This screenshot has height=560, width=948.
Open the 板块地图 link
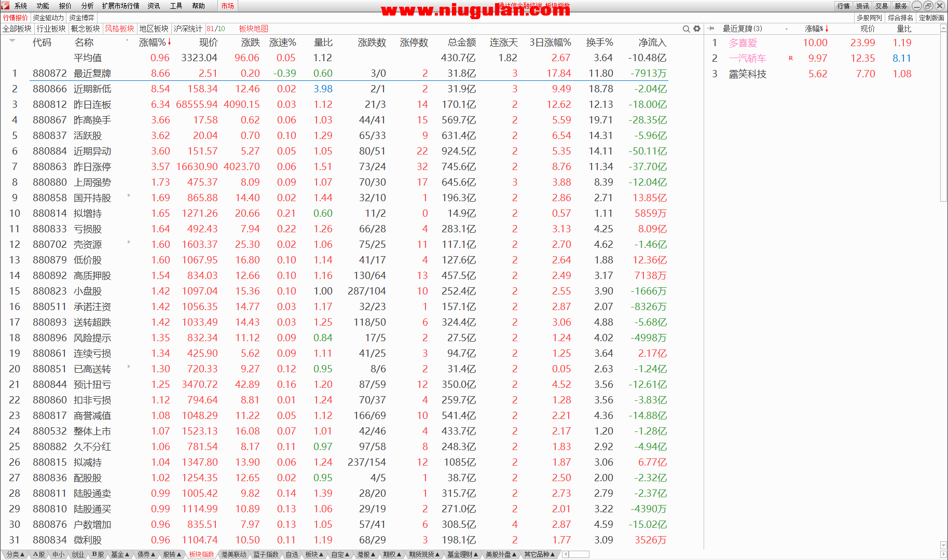254,29
